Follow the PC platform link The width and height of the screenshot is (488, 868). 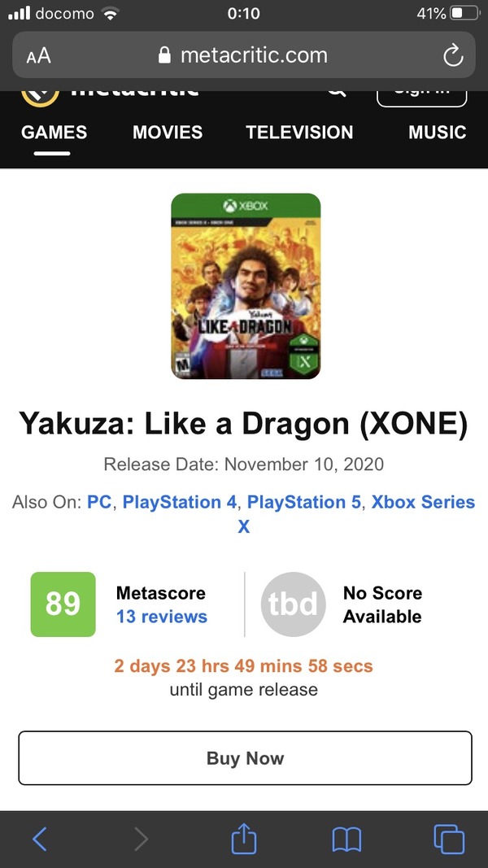[99, 502]
